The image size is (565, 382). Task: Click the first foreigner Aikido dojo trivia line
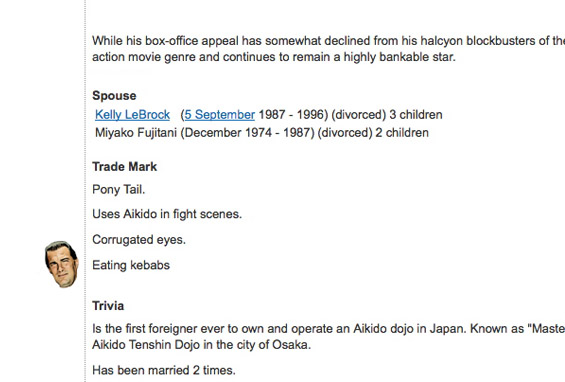coord(328,329)
